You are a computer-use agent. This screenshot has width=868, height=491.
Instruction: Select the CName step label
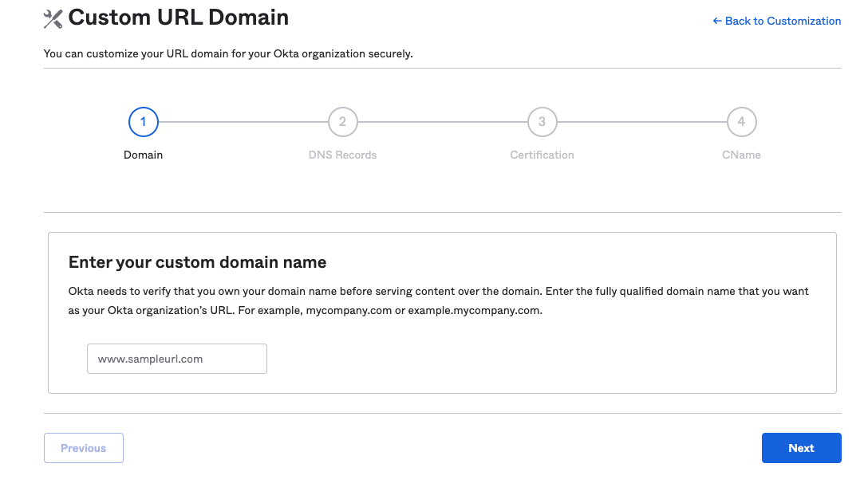point(741,155)
